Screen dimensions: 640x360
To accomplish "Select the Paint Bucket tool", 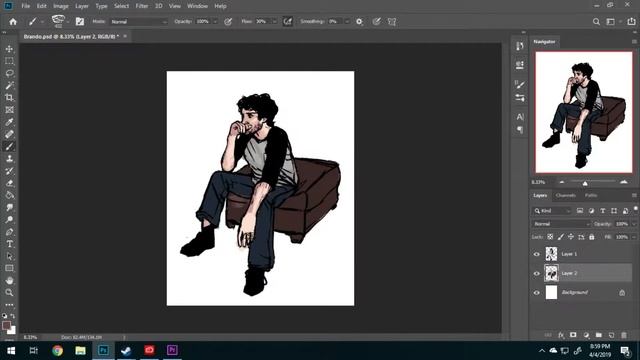I will pos(9,195).
